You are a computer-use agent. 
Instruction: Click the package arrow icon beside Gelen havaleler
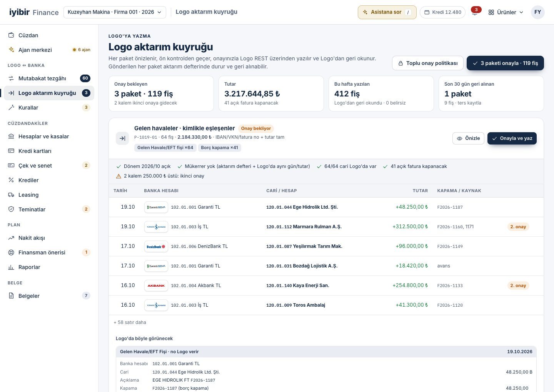tap(122, 138)
